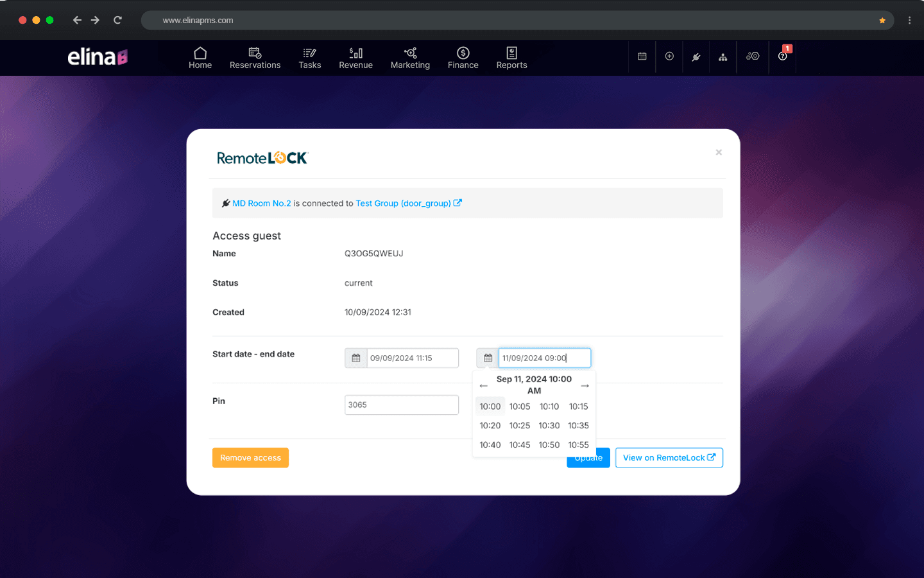Select 10:05 in time picker
The height and width of the screenshot is (578, 924).
pos(520,407)
